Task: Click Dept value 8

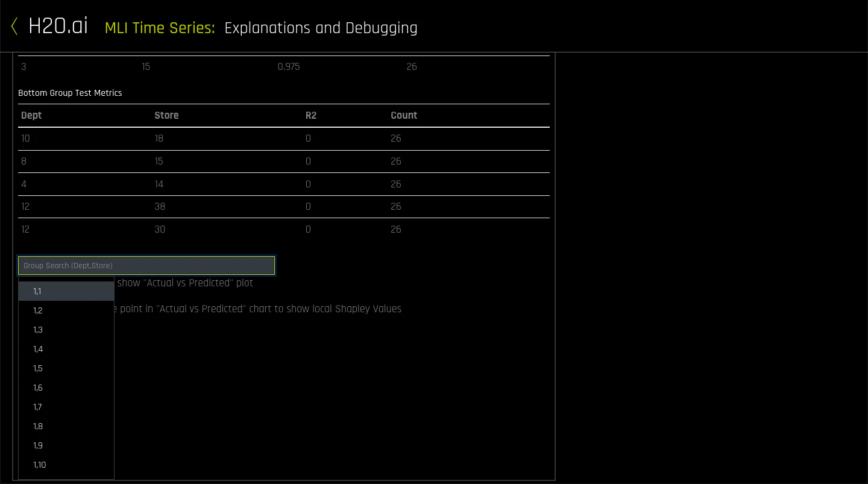Action: click(24, 162)
